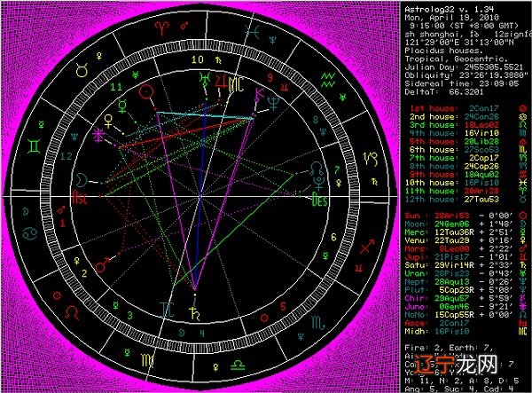Click the Pisces sign in outer ring
The image size is (532, 393).
coord(253,33)
